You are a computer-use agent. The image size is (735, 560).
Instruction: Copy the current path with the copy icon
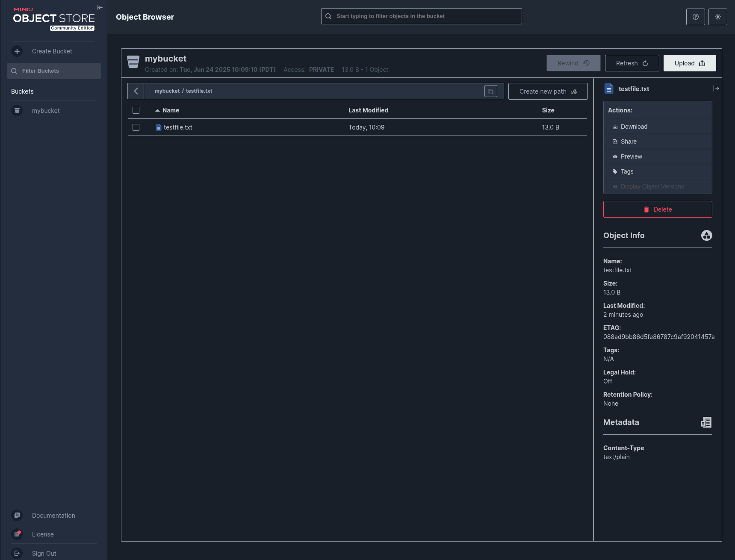491,91
